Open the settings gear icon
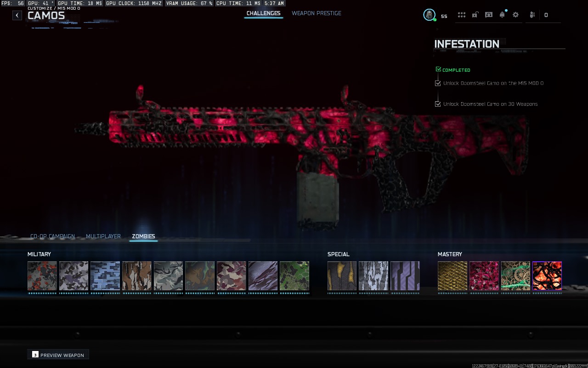The height and width of the screenshot is (368, 588). point(516,15)
